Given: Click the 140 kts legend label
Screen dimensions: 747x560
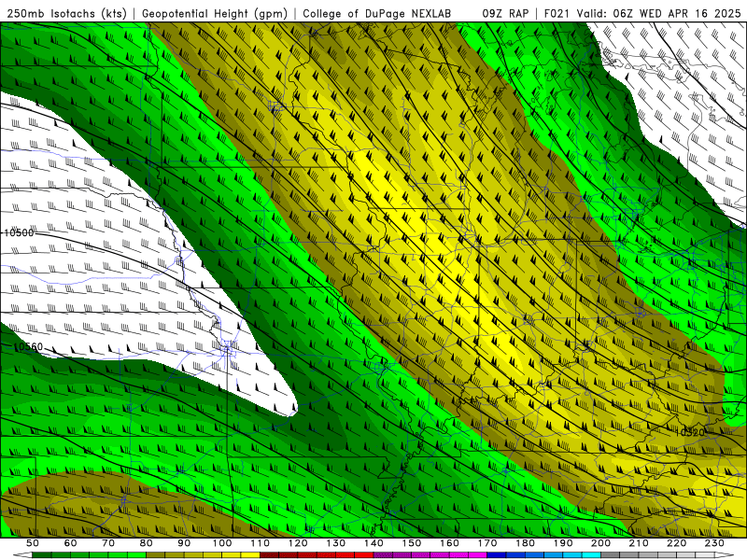Looking at the screenshot, I should click(x=373, y=543).
